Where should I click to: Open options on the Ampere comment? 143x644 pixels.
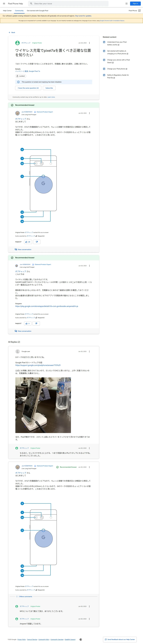(x=89, y=619)
